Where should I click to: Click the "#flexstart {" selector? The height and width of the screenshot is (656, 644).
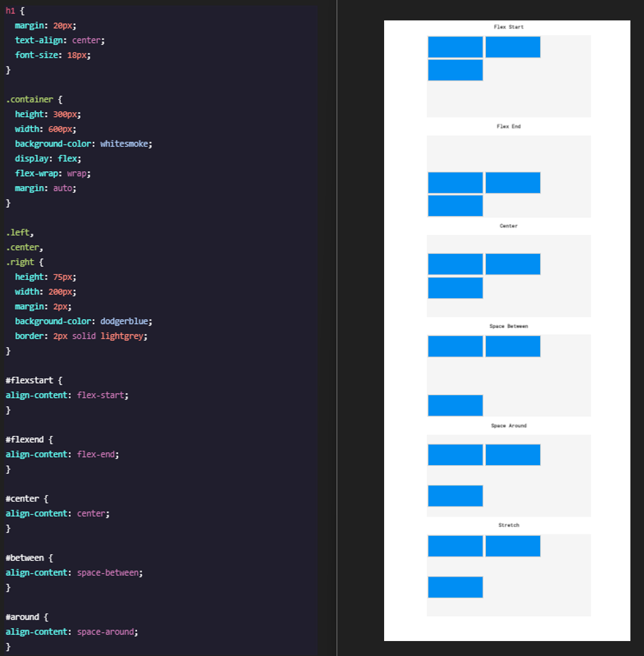click(34, 380)
